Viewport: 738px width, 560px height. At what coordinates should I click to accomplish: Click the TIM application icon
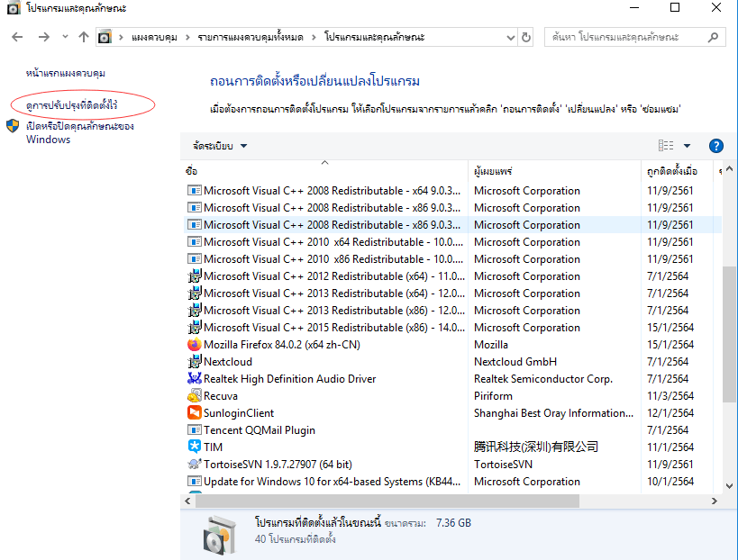coord(194,447)
